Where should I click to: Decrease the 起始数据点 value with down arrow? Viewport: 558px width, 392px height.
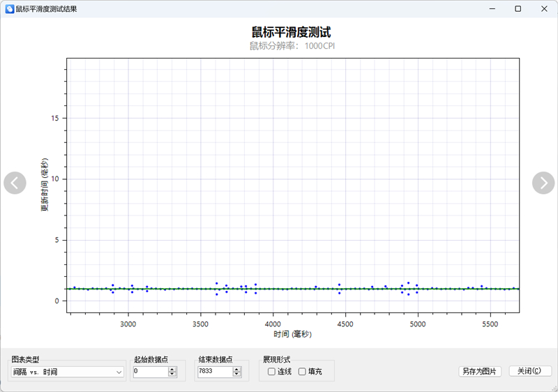(172, 375)
